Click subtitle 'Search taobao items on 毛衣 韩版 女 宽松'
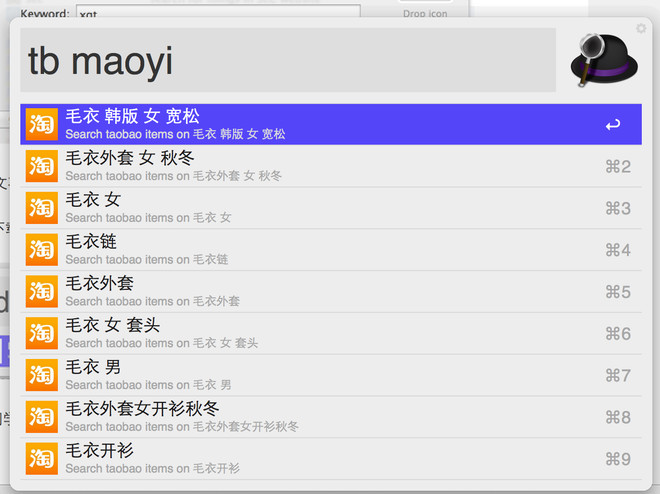Screen dimensions: 660x494 (176, 134)
